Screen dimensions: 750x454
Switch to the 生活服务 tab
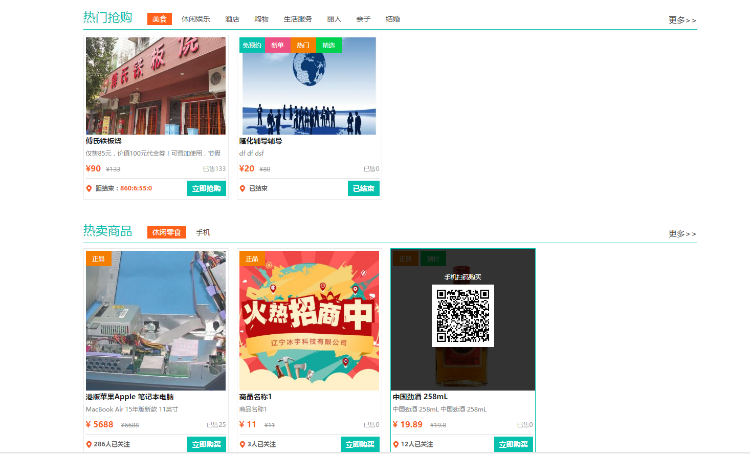pyautogui.click(x=298, y=19)
